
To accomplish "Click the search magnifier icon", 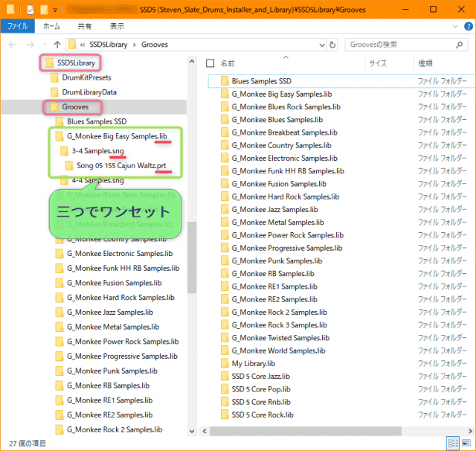I will (x=460, y=45).
